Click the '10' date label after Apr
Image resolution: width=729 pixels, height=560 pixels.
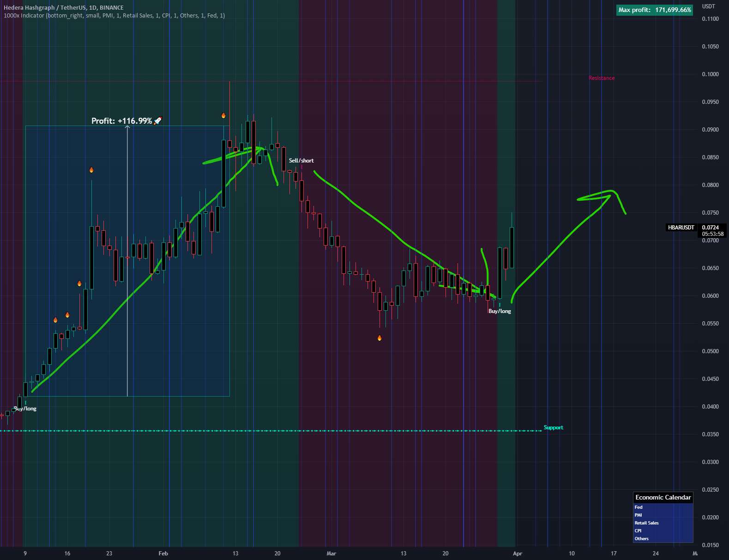pyautogui.click(x=572, y=554)
